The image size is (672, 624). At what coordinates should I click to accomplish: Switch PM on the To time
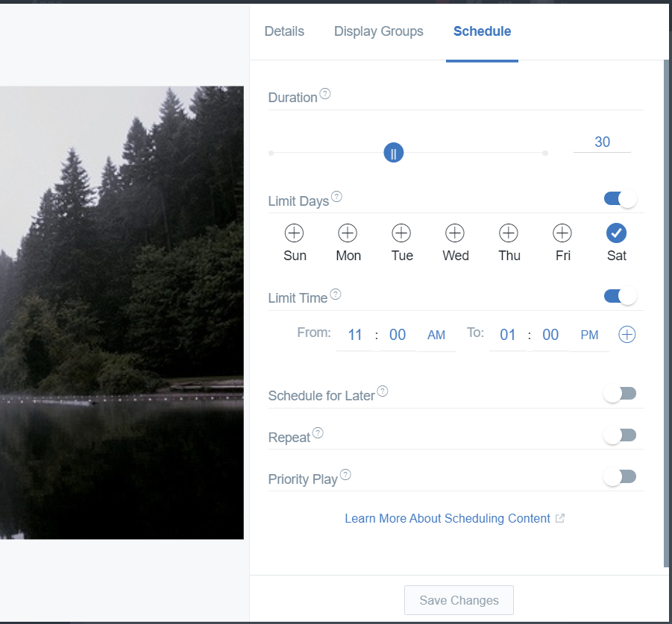point(590,335)
